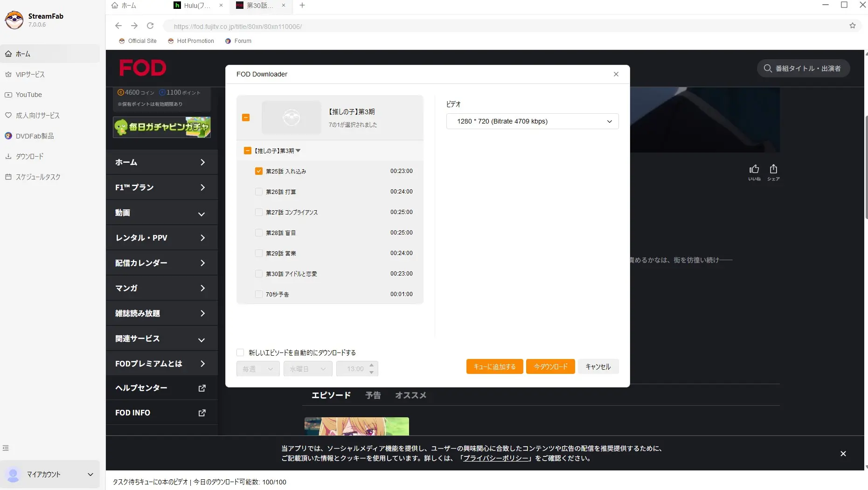
Task: Open the ホーム sidebar item
Action: click(50, 54)
